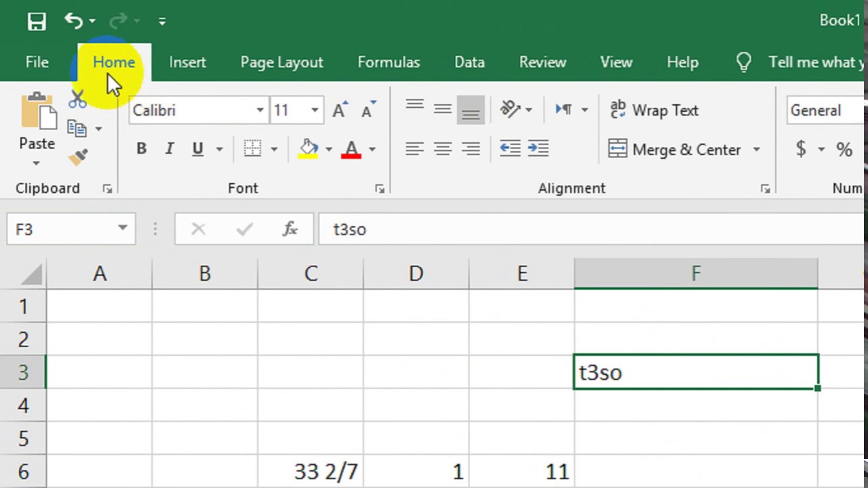
Task: Click the Bottom Align icon
Action: (x=471, y=109)
